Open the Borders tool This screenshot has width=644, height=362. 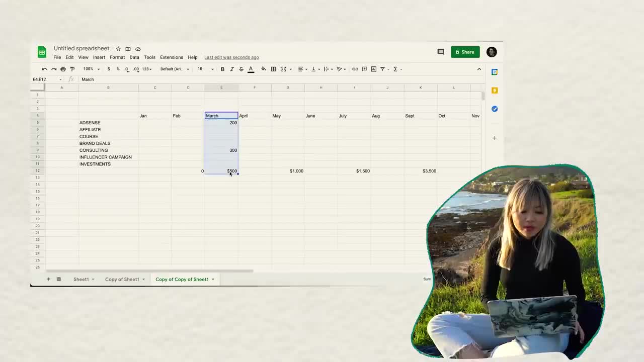click(273, 69)
